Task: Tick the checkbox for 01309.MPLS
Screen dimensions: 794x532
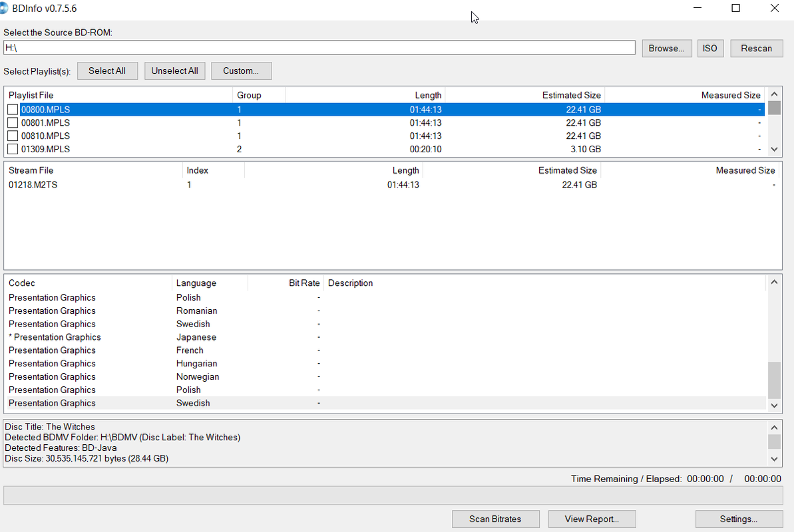Action: [13, 149]
